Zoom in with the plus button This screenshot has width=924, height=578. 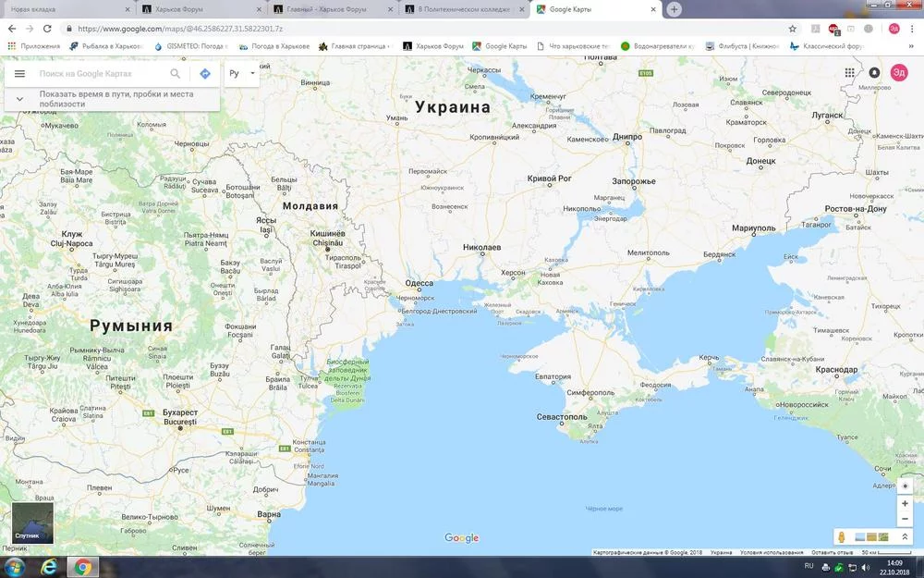(906, 504)
